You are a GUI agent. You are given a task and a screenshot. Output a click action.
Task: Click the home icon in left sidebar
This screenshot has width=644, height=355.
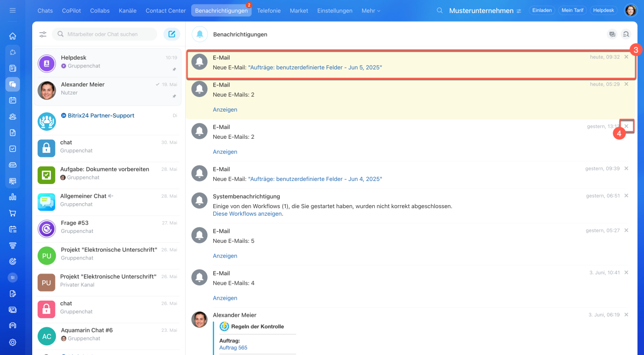pyautogui.click(x=13, y=36)
